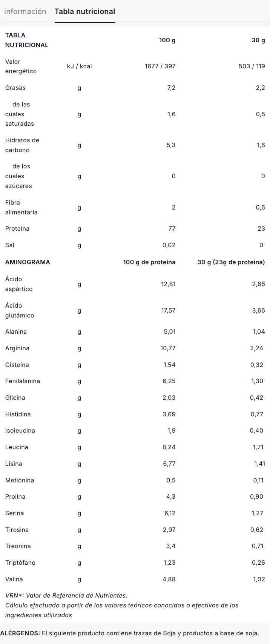
Task: Click the ALÉRGENOS soy warning text
Action: tap(130, 633)
